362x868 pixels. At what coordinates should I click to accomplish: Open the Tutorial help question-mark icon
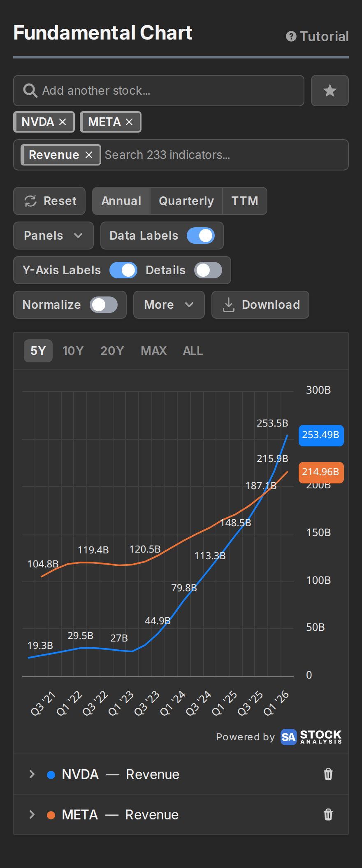click(291, 37)
